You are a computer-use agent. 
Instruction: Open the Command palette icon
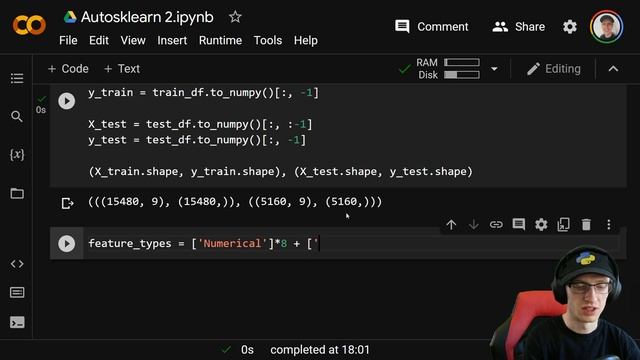coord(17,293)
